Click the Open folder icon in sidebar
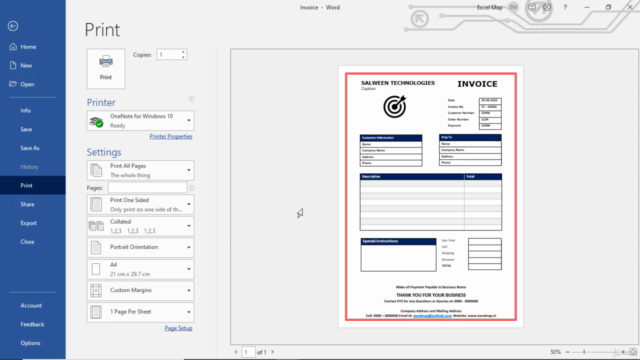The image size is (640, 360). tap(13, 84)
